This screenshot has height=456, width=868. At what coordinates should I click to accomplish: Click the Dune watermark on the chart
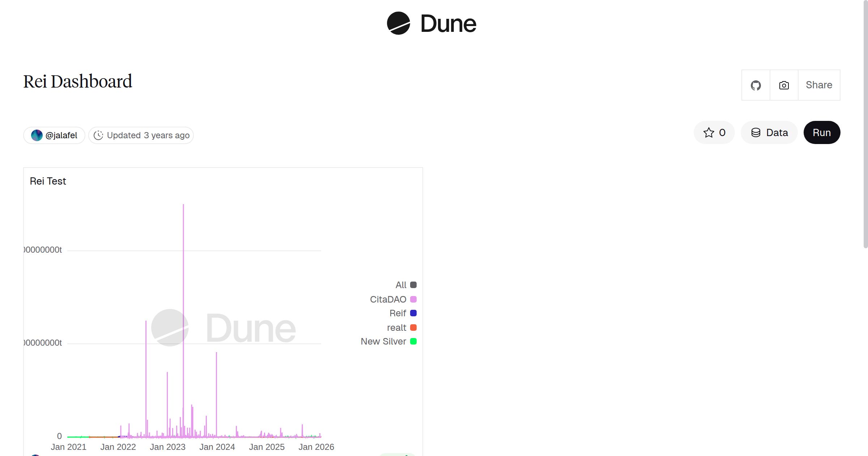click(224, 328)
